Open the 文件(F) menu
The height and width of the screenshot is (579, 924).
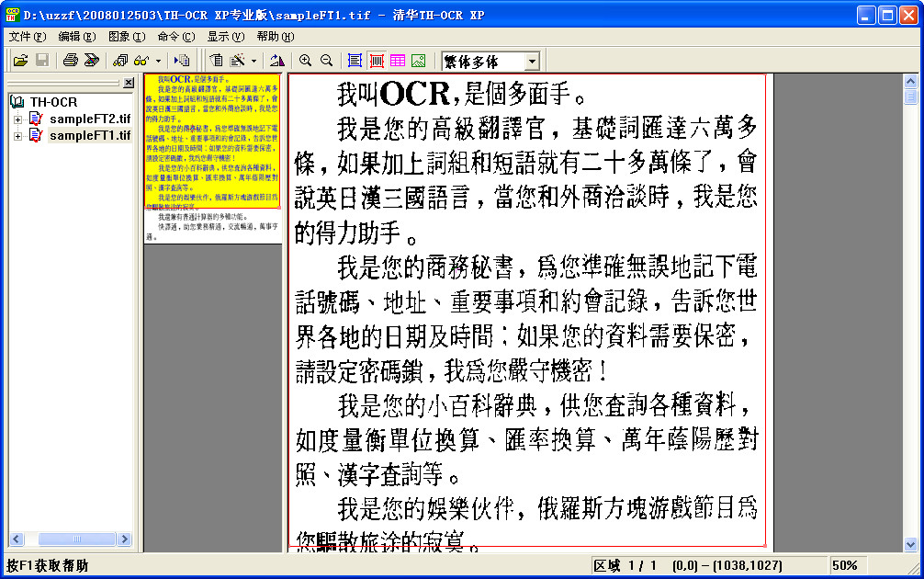pyautogui.click(x=28, y=37)
